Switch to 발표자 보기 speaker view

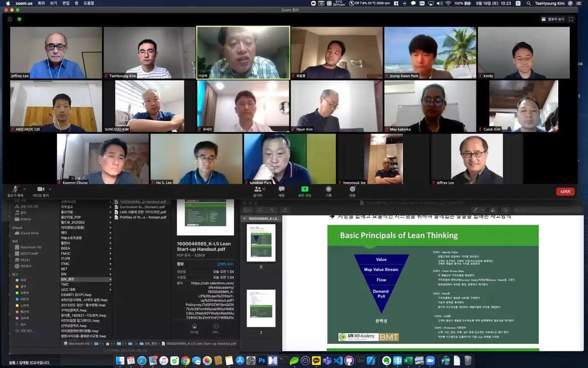coord(553,19)
